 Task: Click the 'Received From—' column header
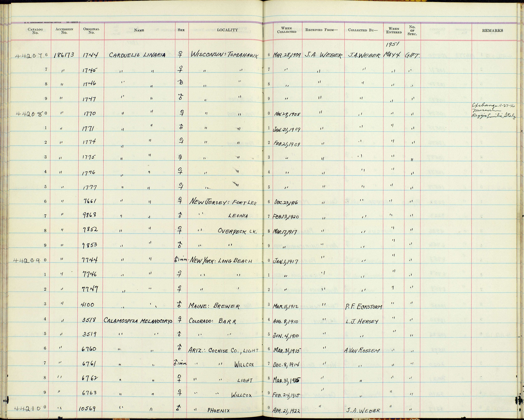click(322, 30)
